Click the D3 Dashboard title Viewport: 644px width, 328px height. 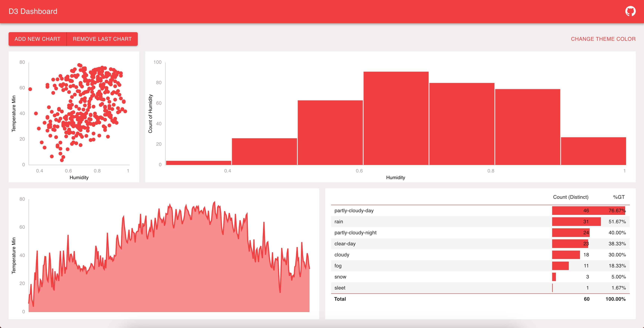(33, 11)
